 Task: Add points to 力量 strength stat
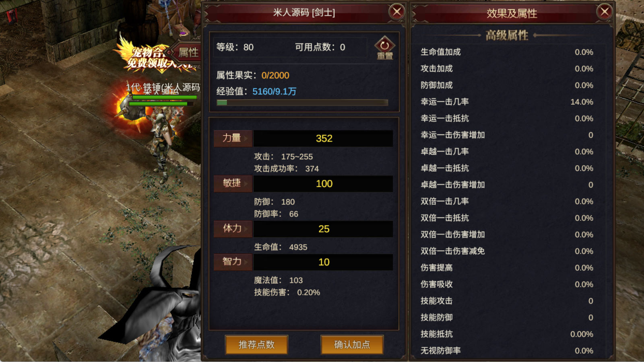pos(233,138)
